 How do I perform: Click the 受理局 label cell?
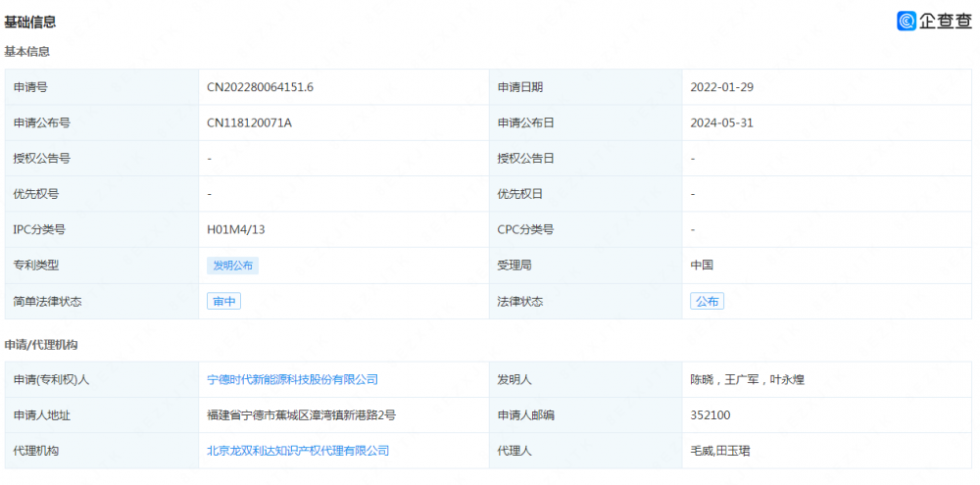(x=586, y=266)
